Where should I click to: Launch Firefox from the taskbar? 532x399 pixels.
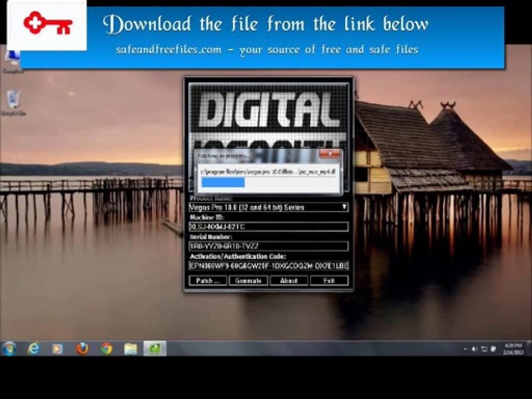coord(82,349)
